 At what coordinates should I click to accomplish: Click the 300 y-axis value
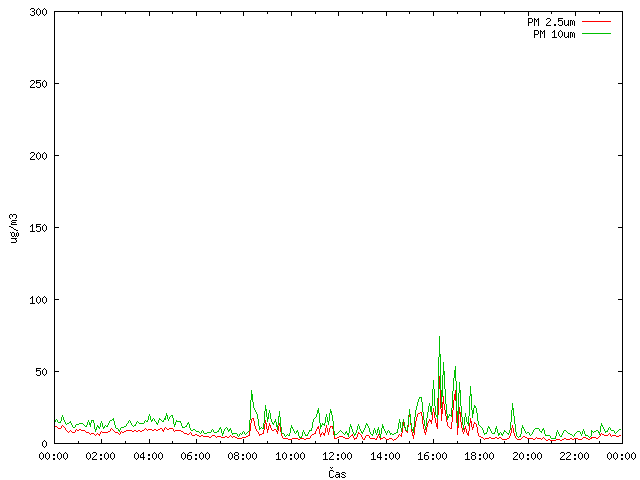tap(38, 12)
